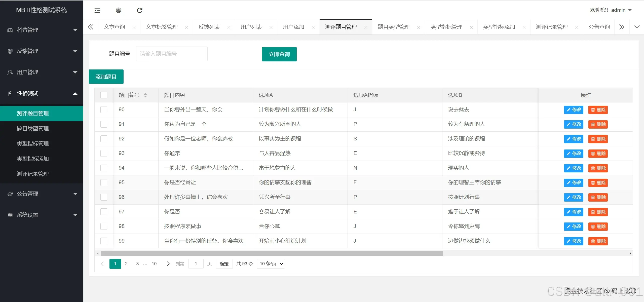Viewport: 644px width, 302px height.
Task: Go to page 2 in pagination
Action: point(126,264)
